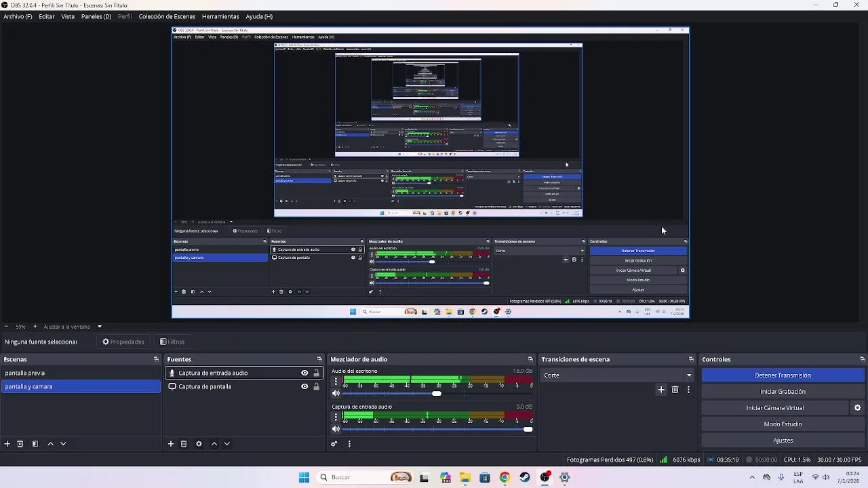Open Ajustar a la ventana scaling dropdown

click(x=73, y=327)
